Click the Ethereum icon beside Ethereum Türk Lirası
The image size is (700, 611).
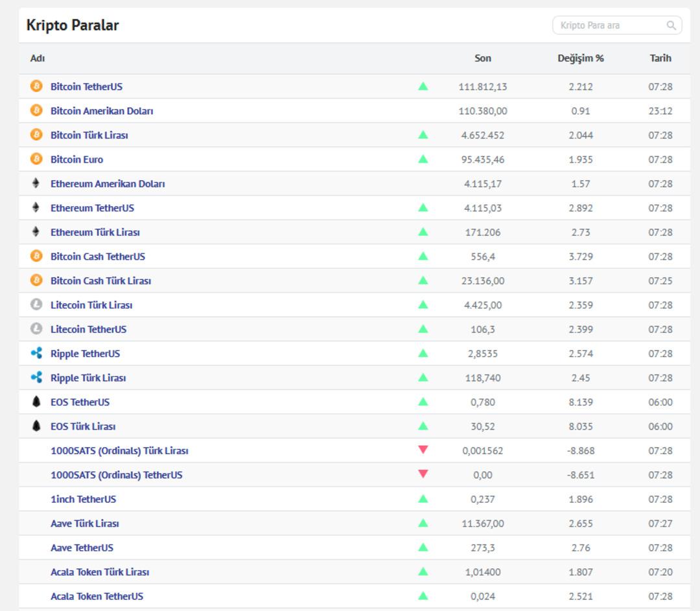click(x=36, y=231)
